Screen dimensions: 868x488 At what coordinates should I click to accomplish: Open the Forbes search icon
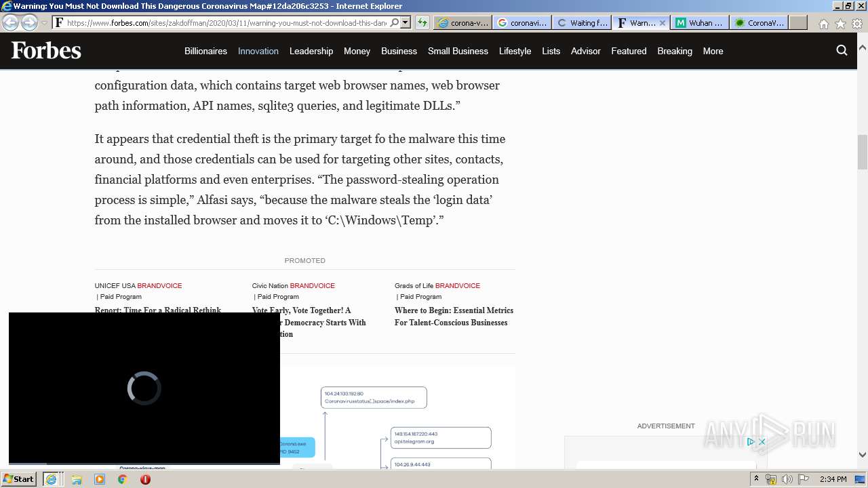click(842, 50)
